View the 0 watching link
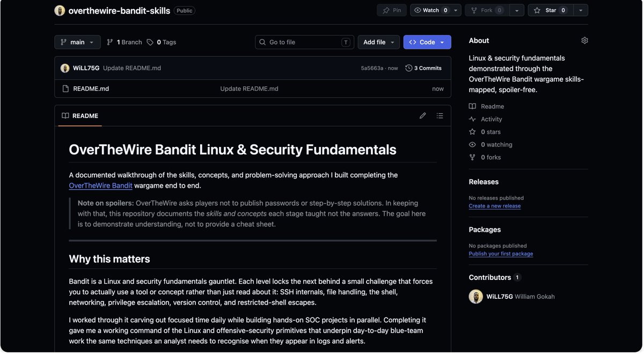This screenshot has height=354, width=644. click(491, 145)
